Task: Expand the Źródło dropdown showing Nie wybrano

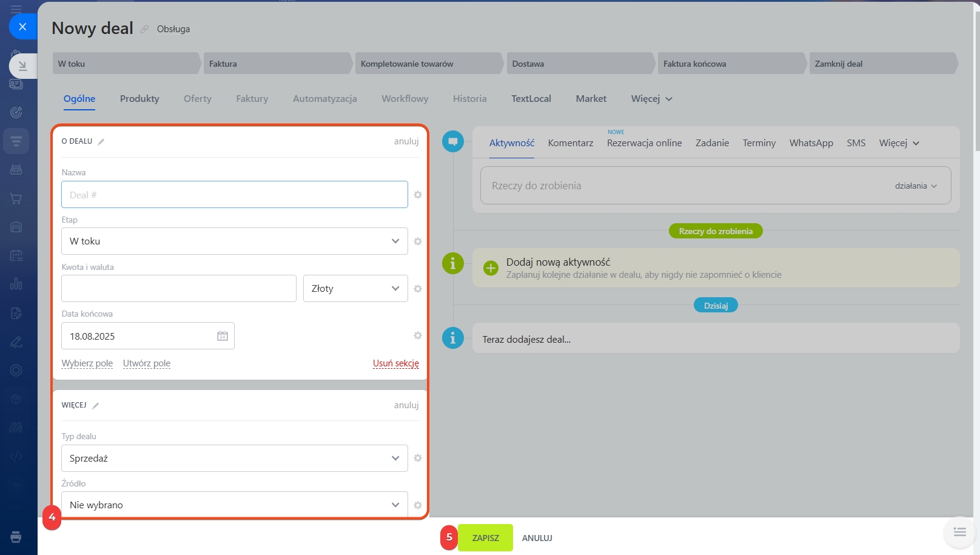Action: click(x=234, y=505)
